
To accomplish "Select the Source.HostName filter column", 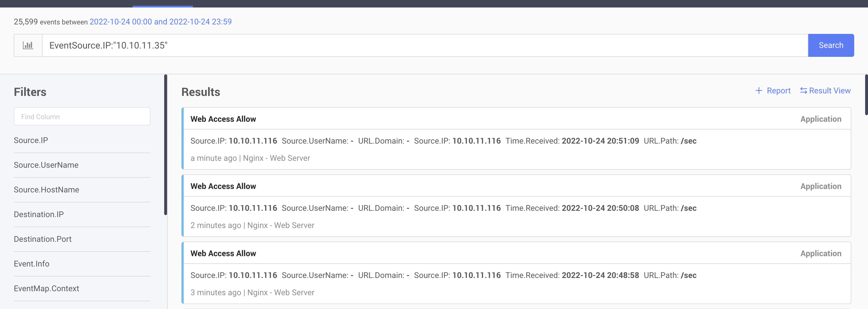I will click(46, 190).
